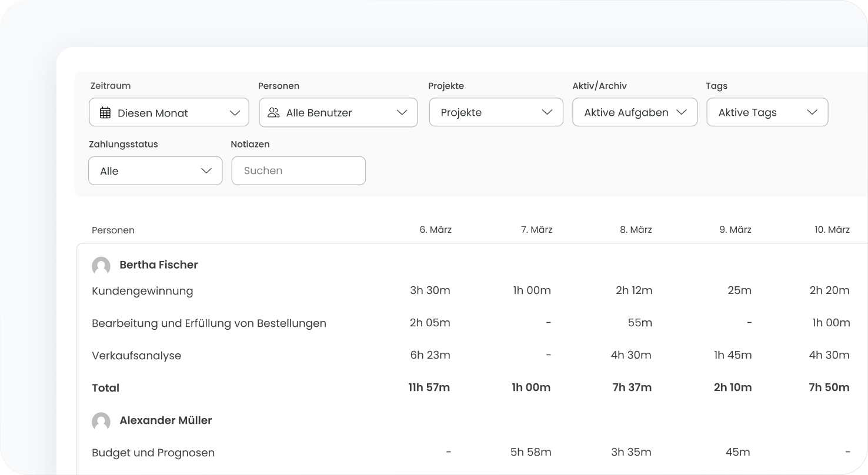
Task: Open the Zahlungsstatus Alle dropdown
Action: (x=155, y=171)
